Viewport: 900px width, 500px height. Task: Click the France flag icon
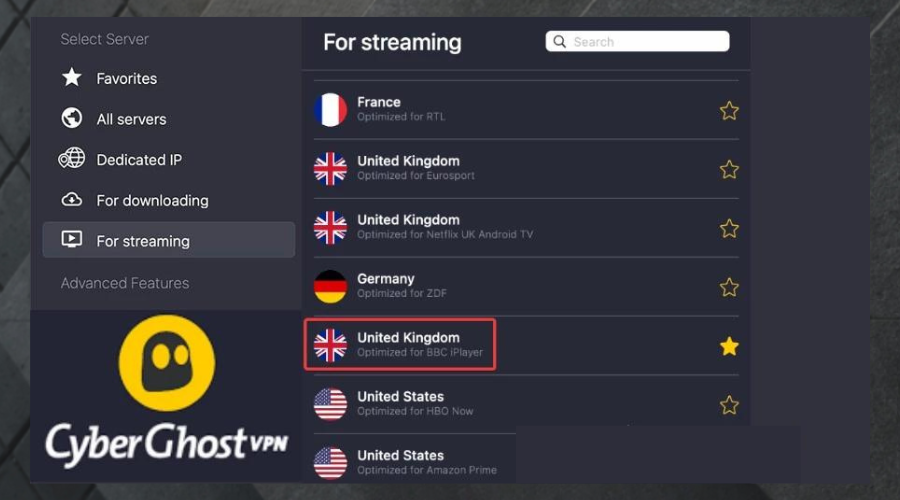pyautogui.click(x=330, y=109)
